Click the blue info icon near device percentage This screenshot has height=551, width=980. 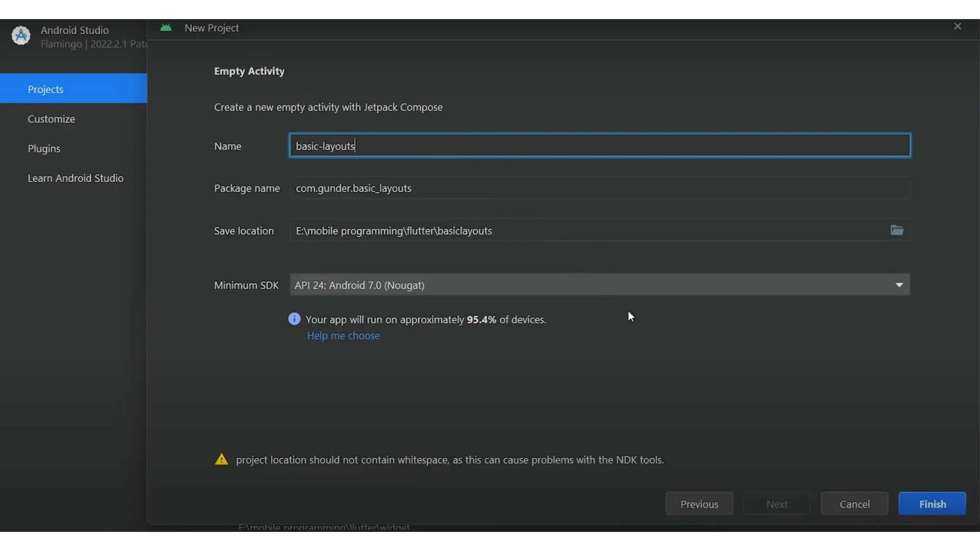point(294,319)
